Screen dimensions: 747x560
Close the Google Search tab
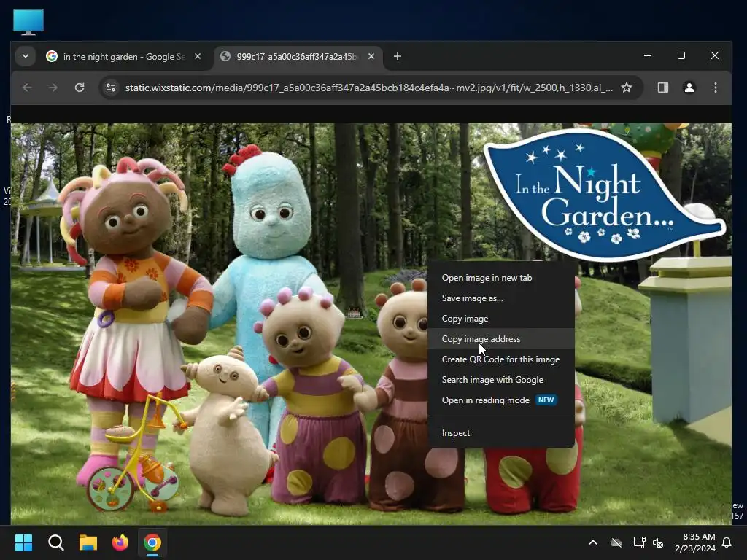pyautogui.click(x=198, y=57)
